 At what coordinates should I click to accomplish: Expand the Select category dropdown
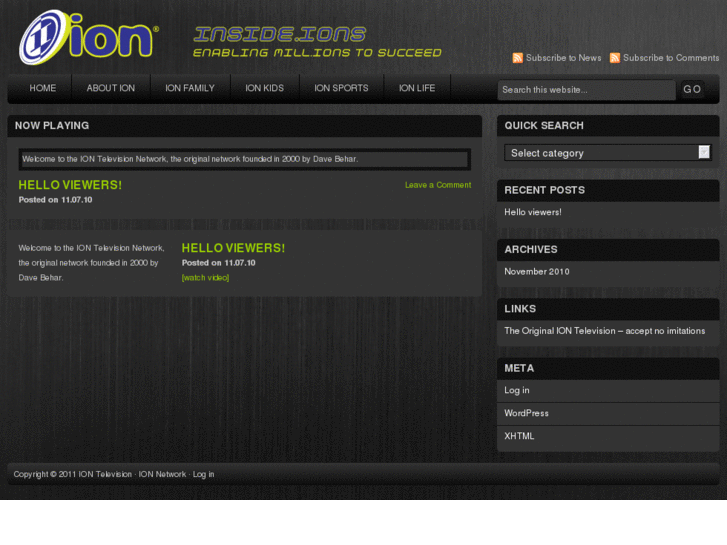tap(607, 153)
